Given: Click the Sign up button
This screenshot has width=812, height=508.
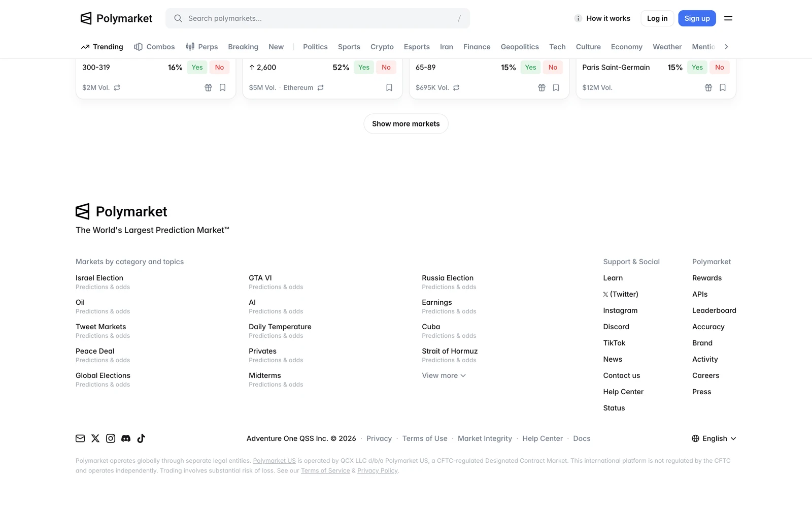Looking at the screenshot, I should [x=697, y=18].
